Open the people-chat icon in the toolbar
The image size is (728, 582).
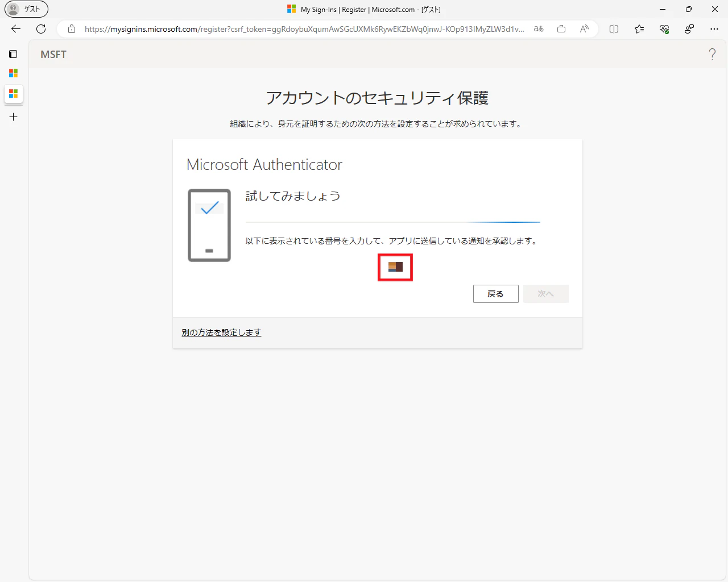pyautogui.click(x=689, y=29)
